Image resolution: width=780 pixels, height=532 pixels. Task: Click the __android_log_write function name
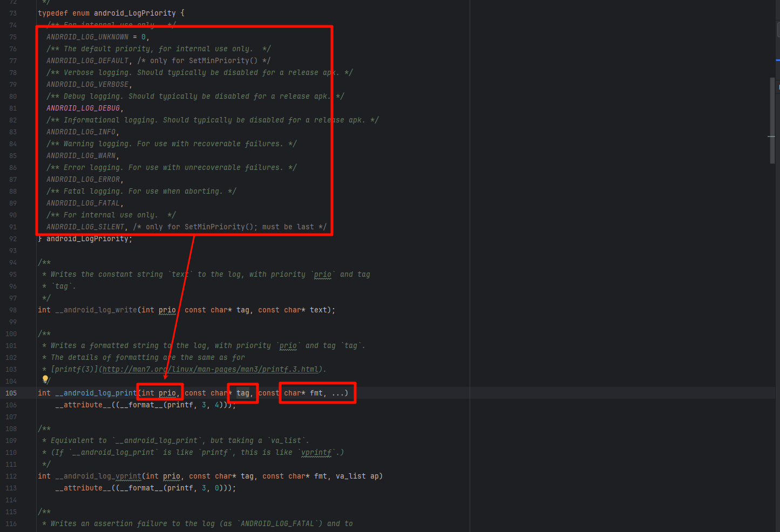pos(96,310)
